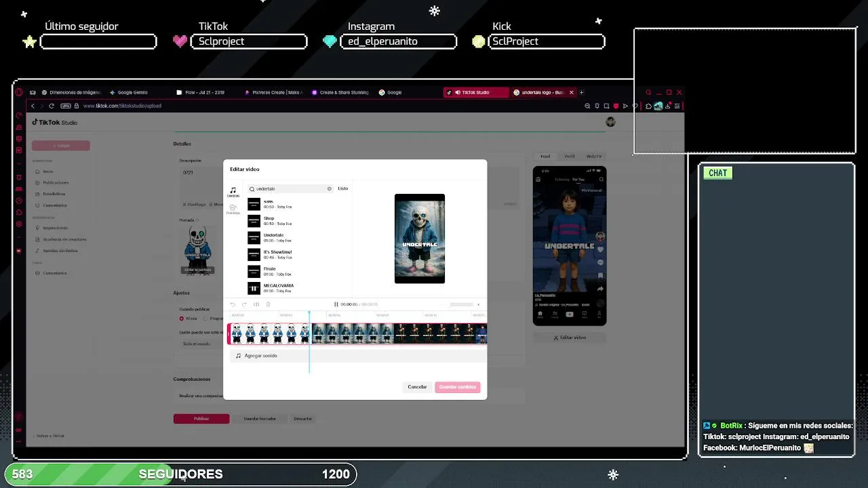The width and height of the screenshot is (868, 488).
Task: Switch to the PixVerse Create tab
Action: pos(273,92)
